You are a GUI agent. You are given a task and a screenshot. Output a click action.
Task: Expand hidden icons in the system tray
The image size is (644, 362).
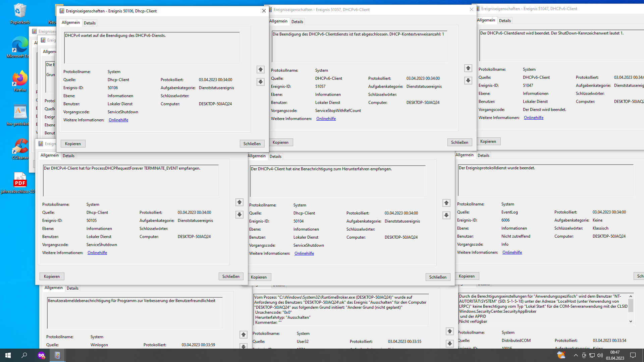(x=576, y=355)
